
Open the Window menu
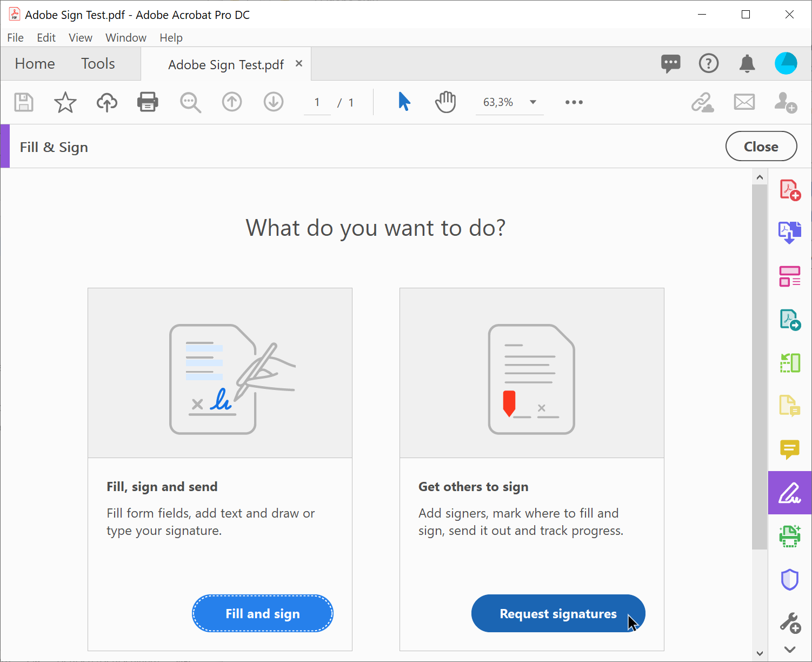pos(126,38)
